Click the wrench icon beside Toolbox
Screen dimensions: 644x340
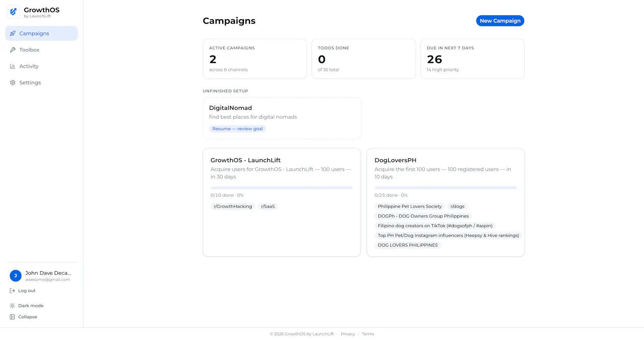coord(12,50)
